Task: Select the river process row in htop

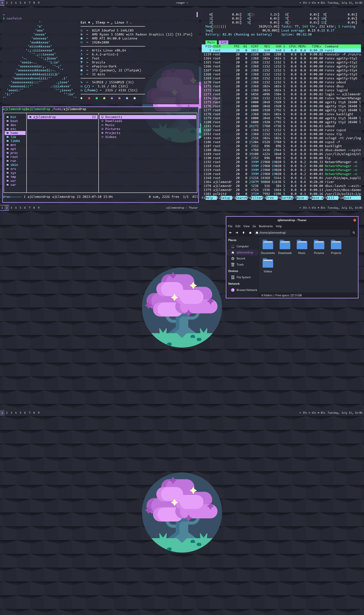Action: (281, 182)
